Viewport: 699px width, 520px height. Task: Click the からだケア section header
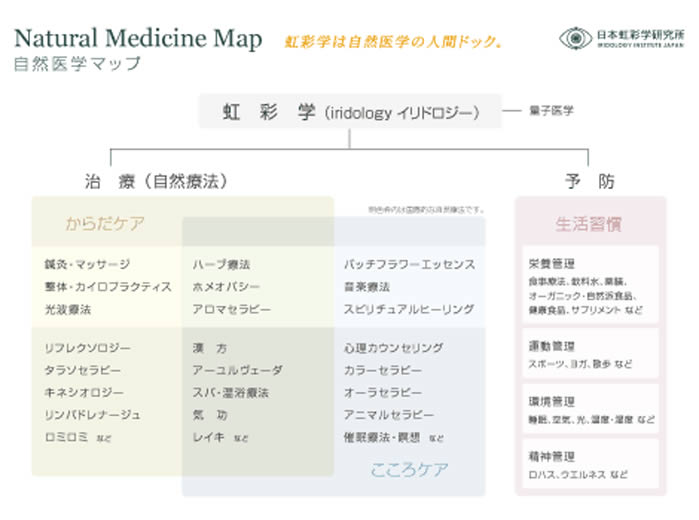tap(105, 224)
